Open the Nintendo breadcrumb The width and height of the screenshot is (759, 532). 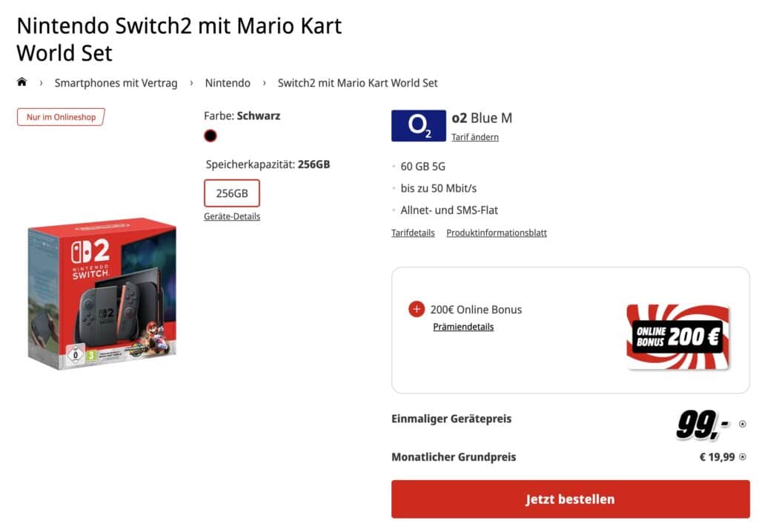click(228, 83)
